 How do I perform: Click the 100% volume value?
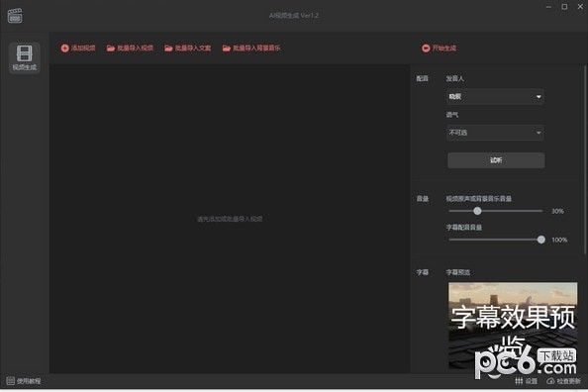(x=559, y=240)
